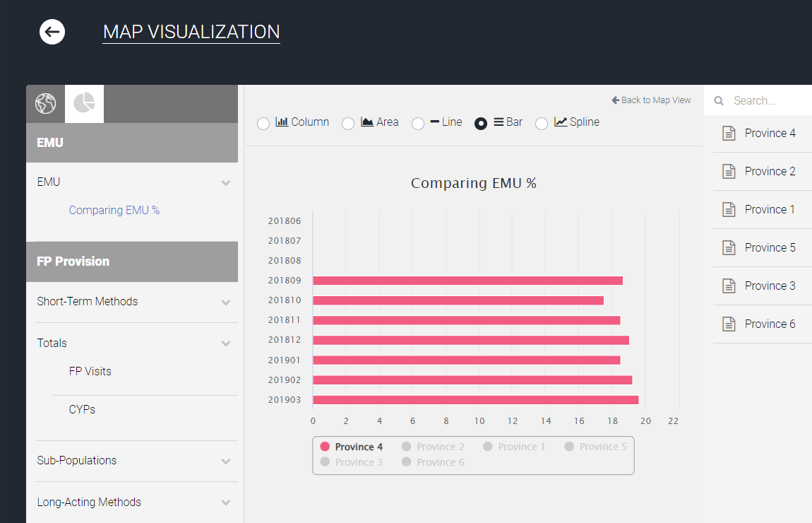Click the Province 6 document icon

[x=729, y=324]
